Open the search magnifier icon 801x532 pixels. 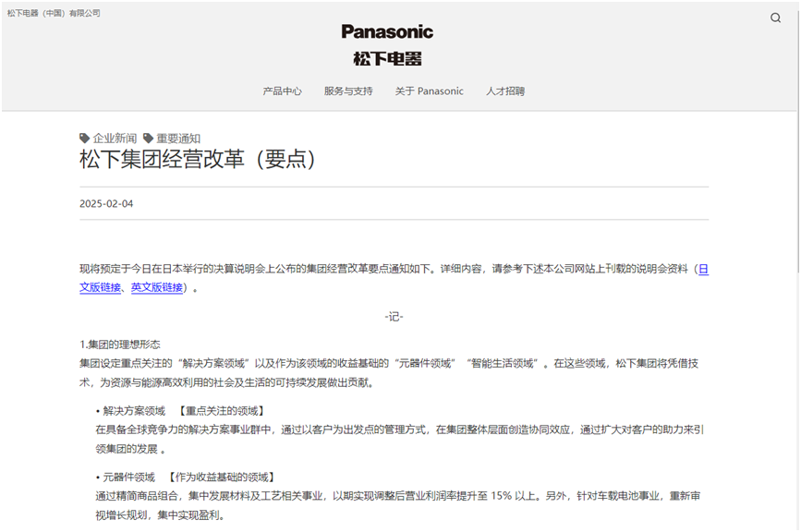(775, 18)
